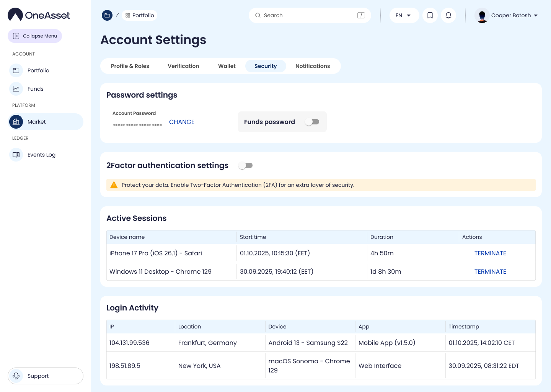Terminate the iPhone 17 Pro session
Image resolution: width=551 pixels, height=392 pixels.
coord(490,253)
